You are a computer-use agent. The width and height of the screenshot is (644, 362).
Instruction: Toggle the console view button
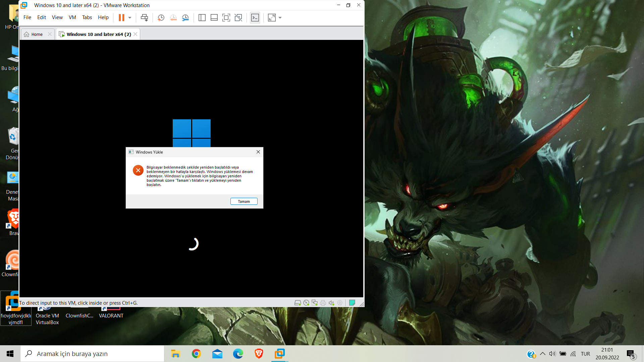click(255, 17)
